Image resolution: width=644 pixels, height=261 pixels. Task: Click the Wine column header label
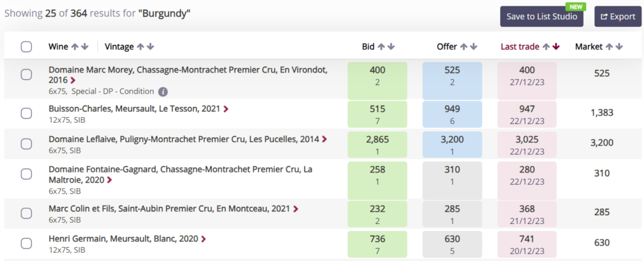[x=58, y=47]
